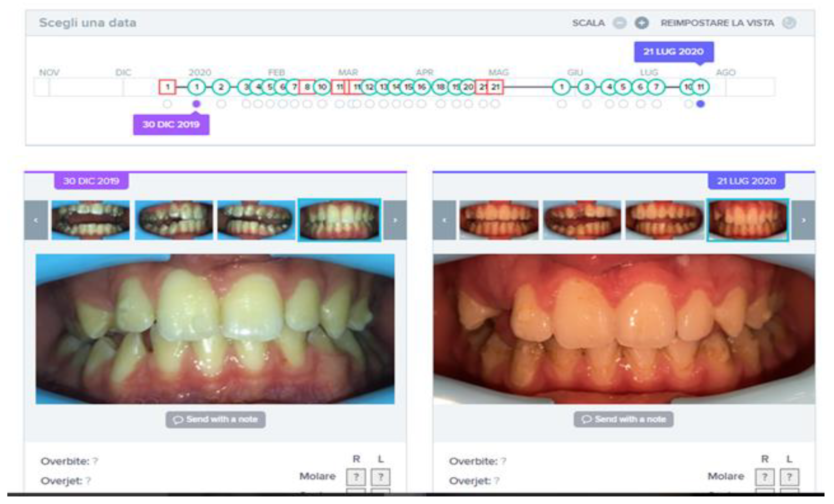Viewport: 834px width, 504px height.
Task: Select radio dot below first red marker 1
Action: coord(167,104)
